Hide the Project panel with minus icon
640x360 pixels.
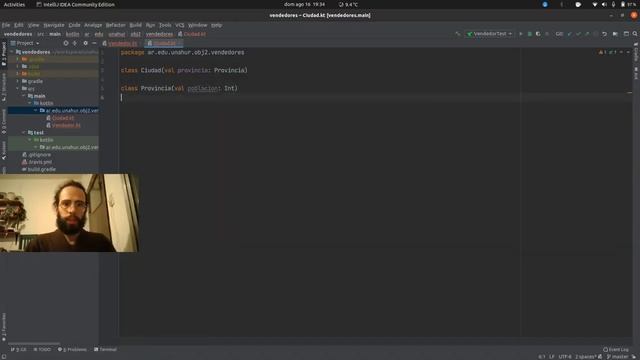tap(94, 43)
